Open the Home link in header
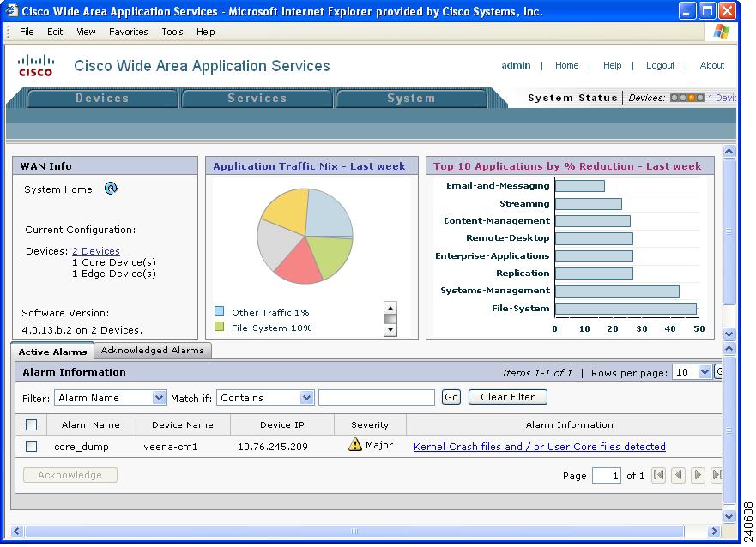Viewport: 756px width, 547px height. click(x=566, y=65)
